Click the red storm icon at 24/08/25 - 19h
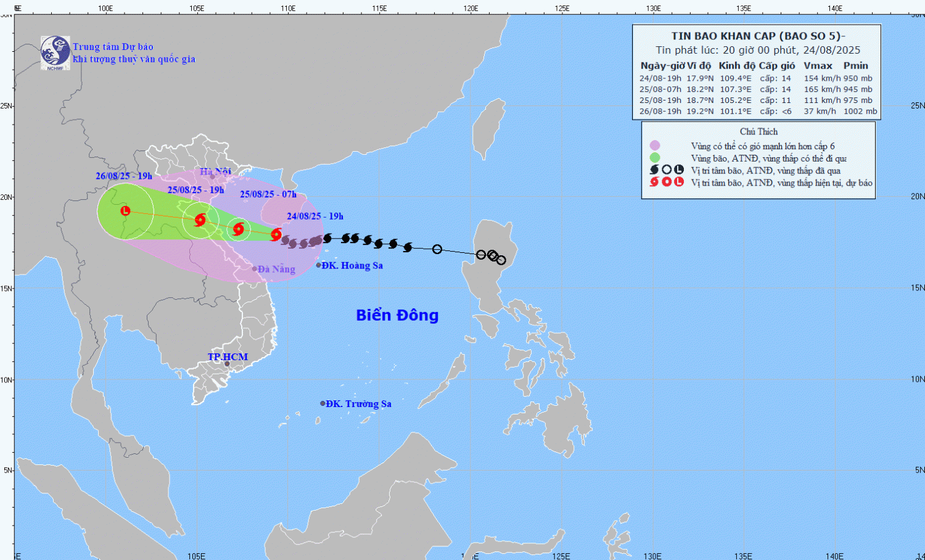This screenshot has height=560, width=925. point(276,234)
